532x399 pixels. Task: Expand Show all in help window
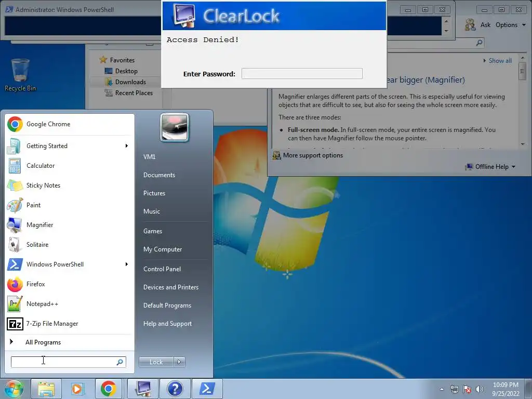(x=497, y=61)
